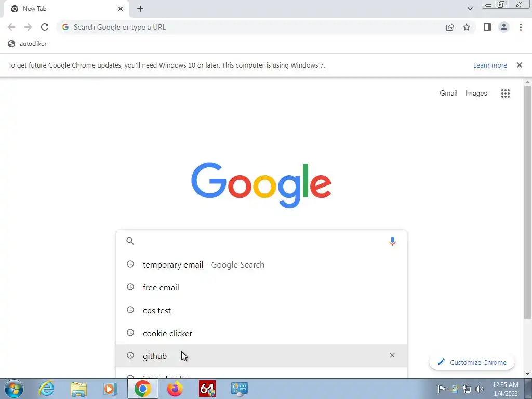Choose the 'temporary email' suggestion
The width and height of the screenshot is (532, 399).
pyautogui.click(x=261, y=264)
